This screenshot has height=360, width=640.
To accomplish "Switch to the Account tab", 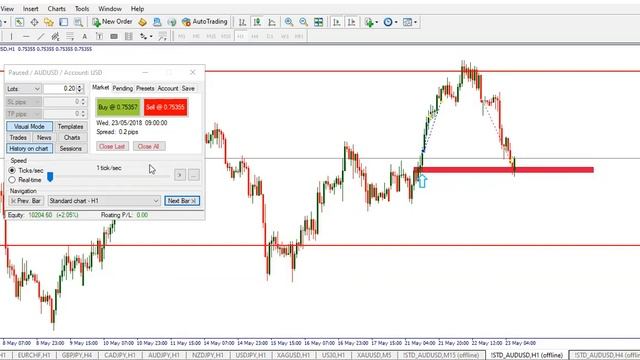I will [x=168, y=88].
